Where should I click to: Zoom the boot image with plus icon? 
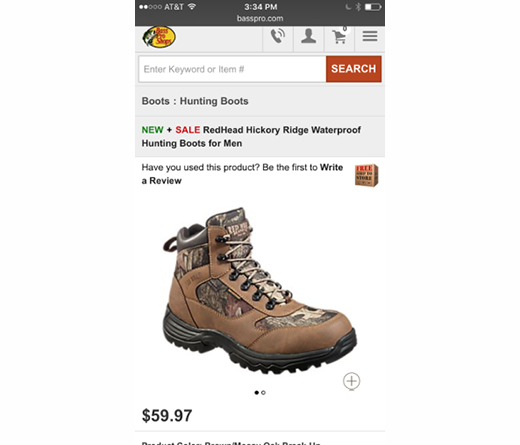tap(352, 381)
